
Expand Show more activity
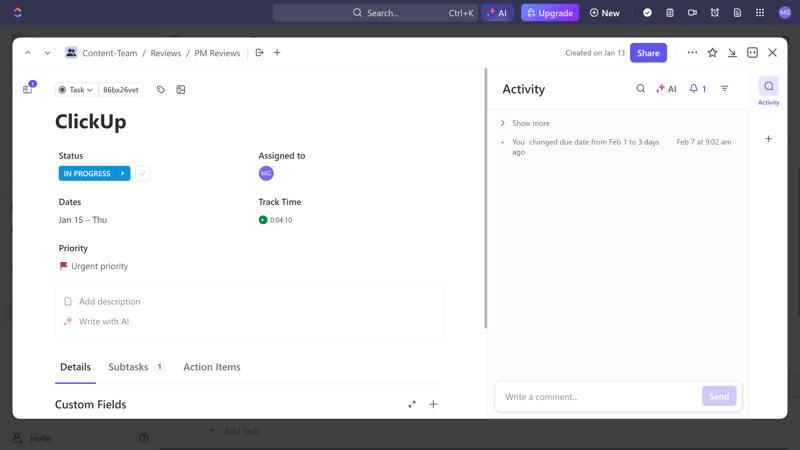point(526,123)
